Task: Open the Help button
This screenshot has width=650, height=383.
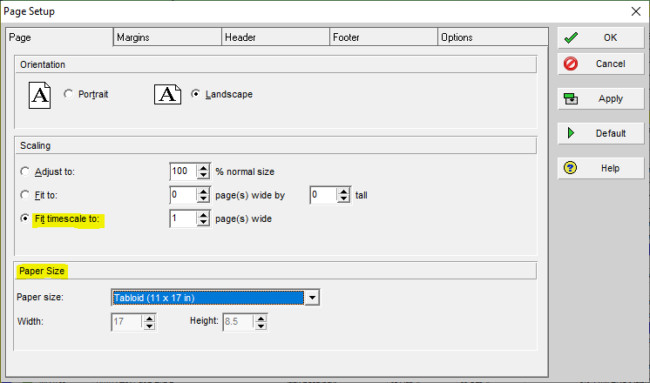Action: [x=601, y=168]
